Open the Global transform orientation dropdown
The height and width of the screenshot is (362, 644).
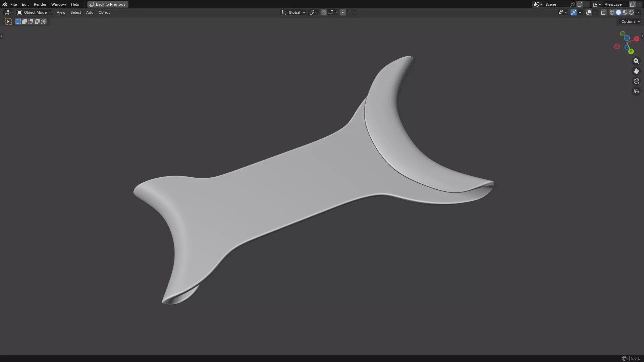click(x=294, y=12)
